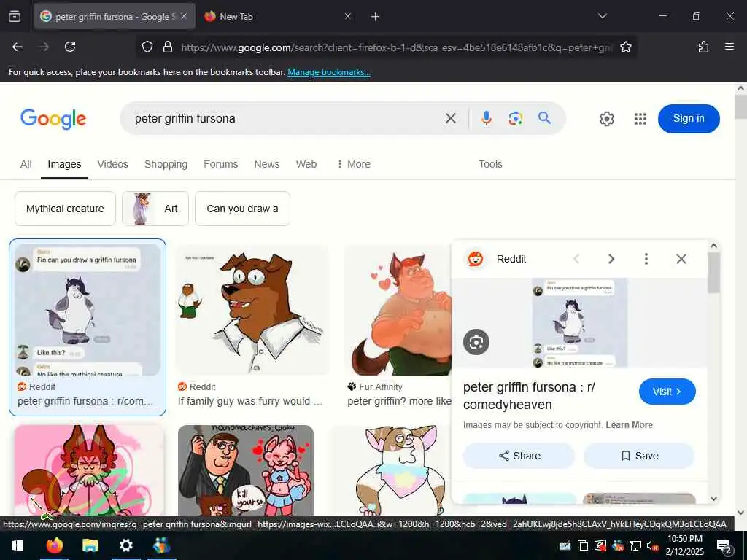
Task: Sign in to Google account
Action: [689, 119]
